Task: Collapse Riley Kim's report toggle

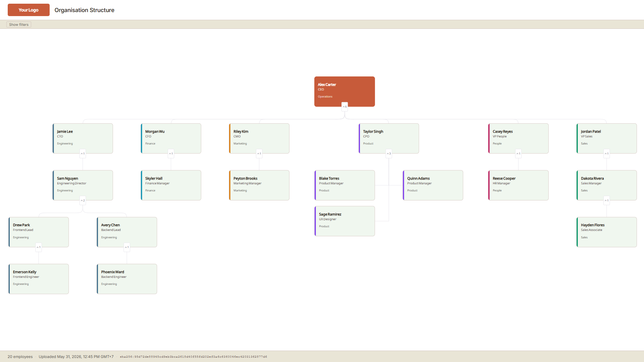Action: coord(259,154)
